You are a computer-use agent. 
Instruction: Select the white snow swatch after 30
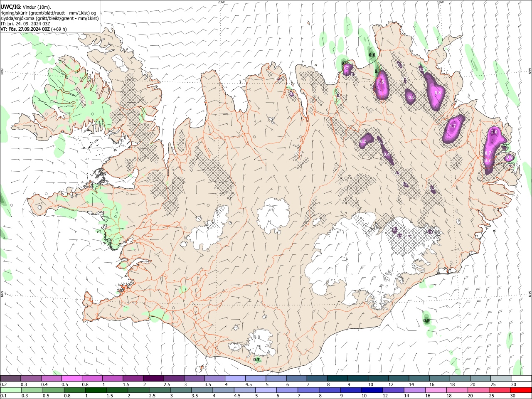(521, 379)
